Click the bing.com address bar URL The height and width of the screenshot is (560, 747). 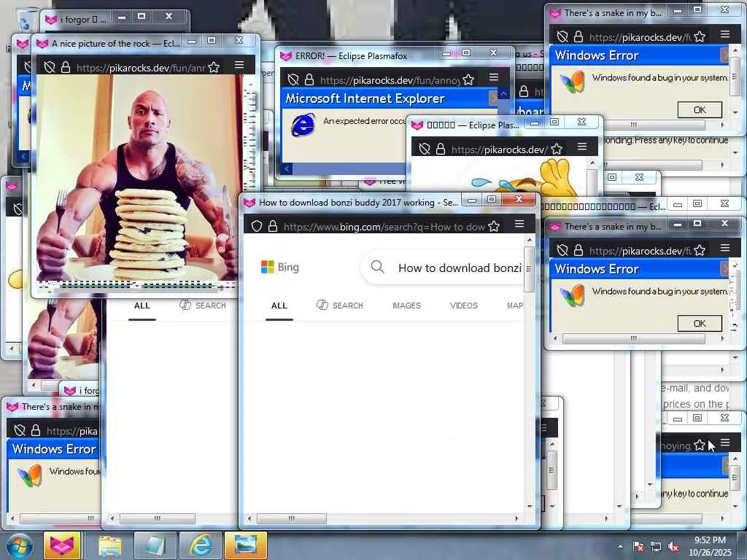[384, 227]
